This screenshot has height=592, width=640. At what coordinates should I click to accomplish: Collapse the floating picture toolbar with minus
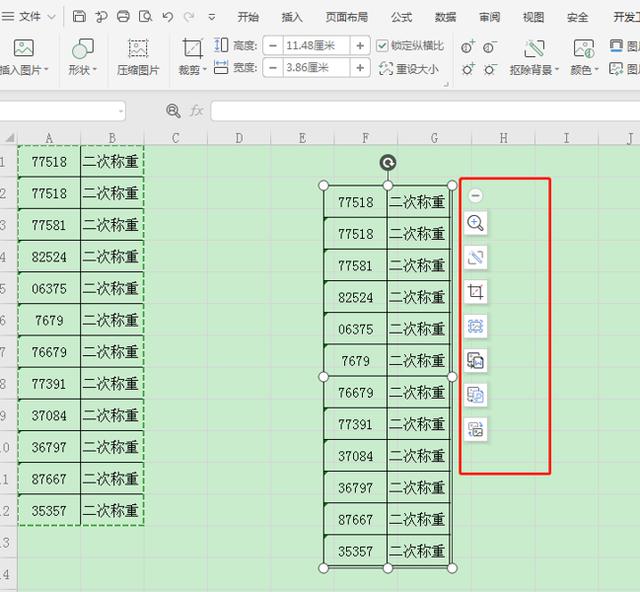[x=475, y=196]
